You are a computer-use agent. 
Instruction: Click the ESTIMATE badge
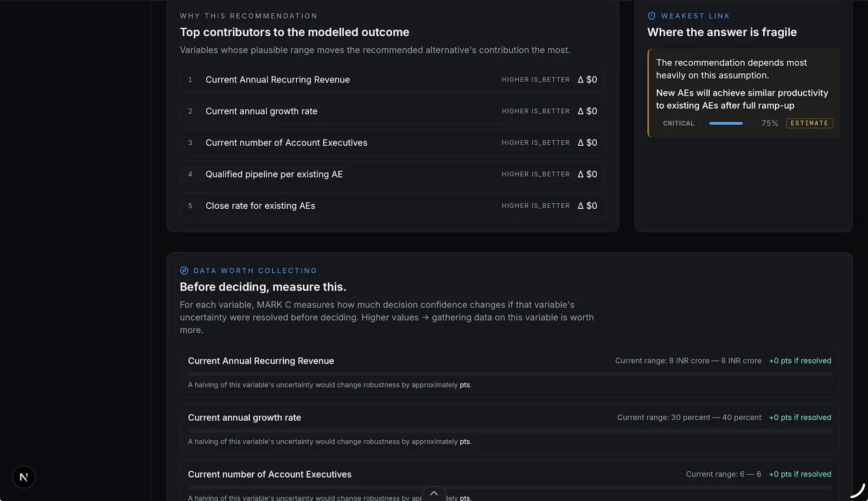coord(809,124)
